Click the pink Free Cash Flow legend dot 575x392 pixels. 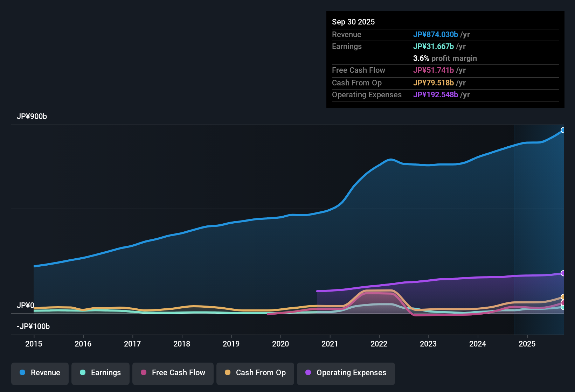(143, 373)
